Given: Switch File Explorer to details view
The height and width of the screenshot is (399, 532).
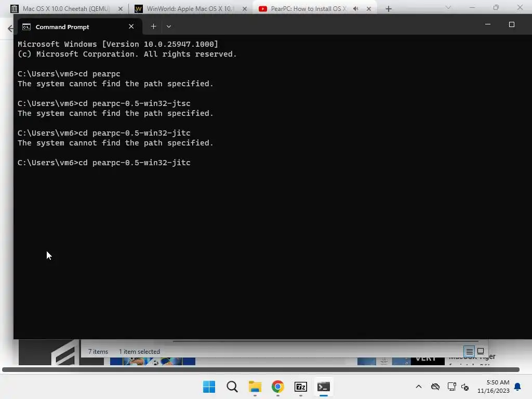Looking at the screenshot, I should pyautogui.click(x=469, y=352).
